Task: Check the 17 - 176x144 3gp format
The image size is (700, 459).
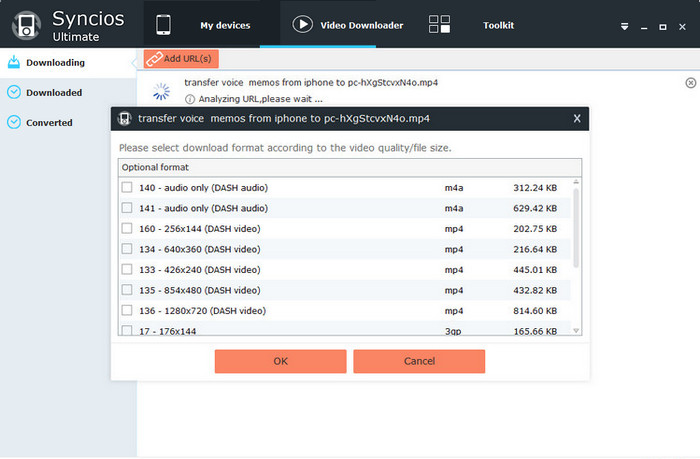Action: [127, 330]
